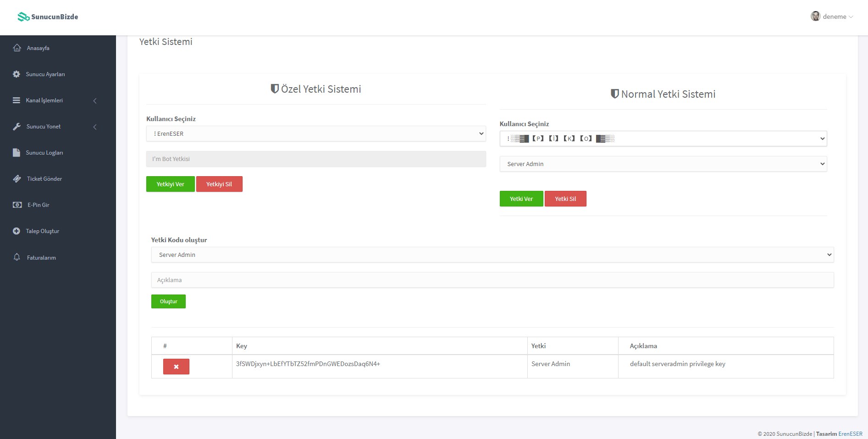This screenshot has height=439, width=868.
Task: Open Faturalarım bell icon
Action: click(17, 257)
